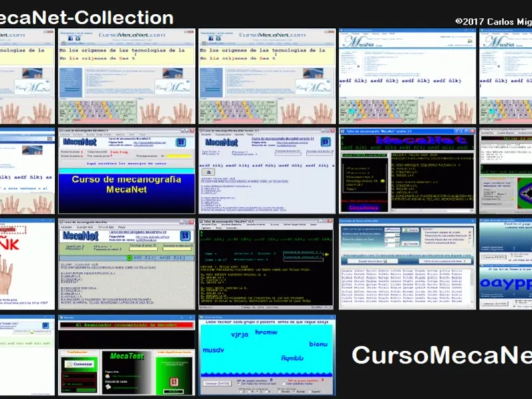Click the 'MecaNet-Collection' heading
Screen dimensions: 532x399
86,18
